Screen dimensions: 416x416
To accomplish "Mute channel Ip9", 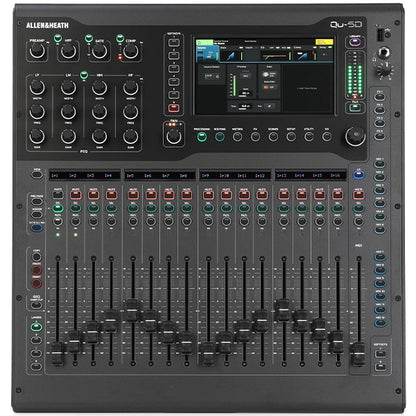I will point(209,195).
